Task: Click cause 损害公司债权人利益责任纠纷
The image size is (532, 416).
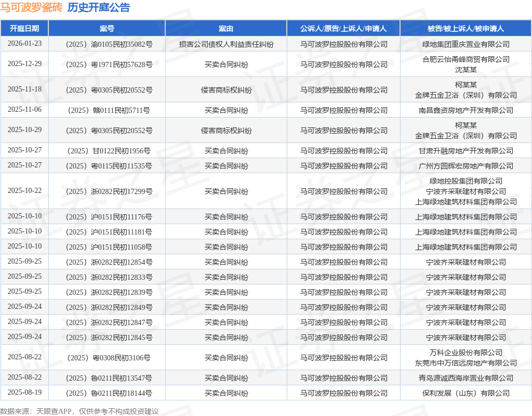Action: (227, 44)
